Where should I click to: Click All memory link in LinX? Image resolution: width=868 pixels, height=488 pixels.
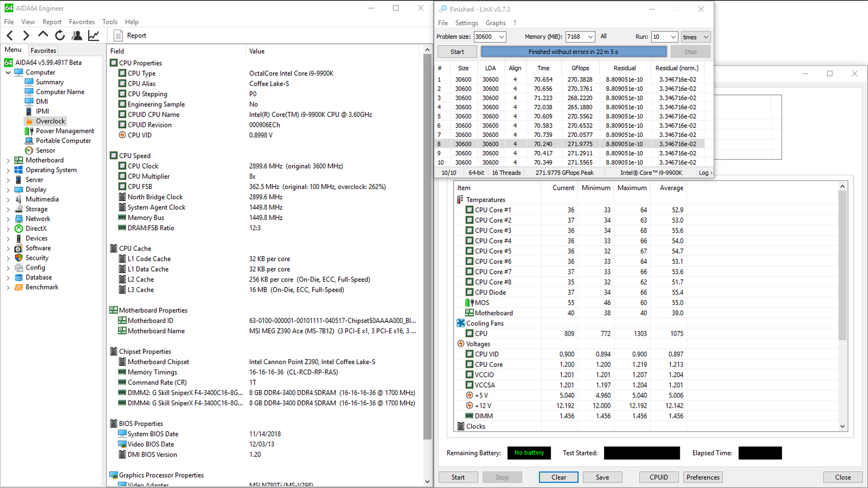click(x=604, y=36)
